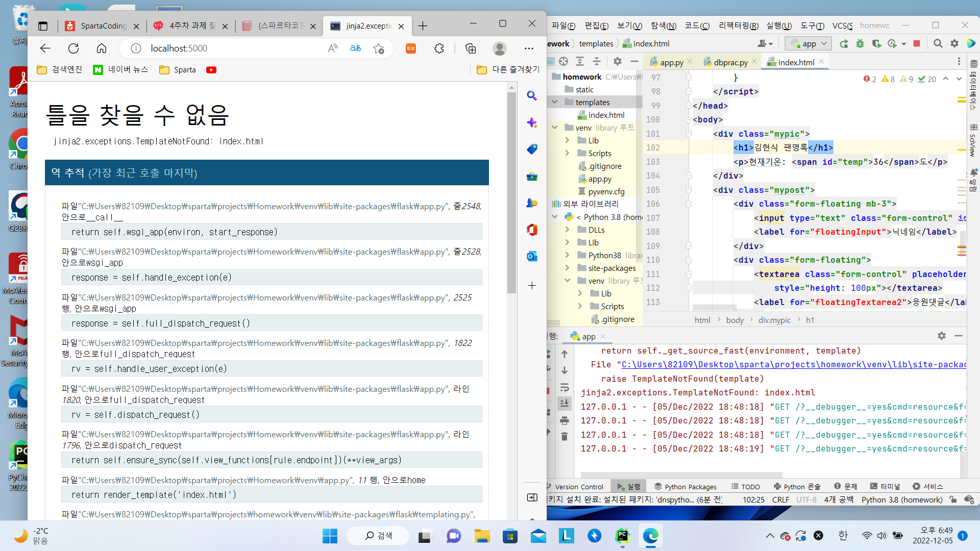Open Edge home page button
Screen dimensions: 980x551
point(102,48)
